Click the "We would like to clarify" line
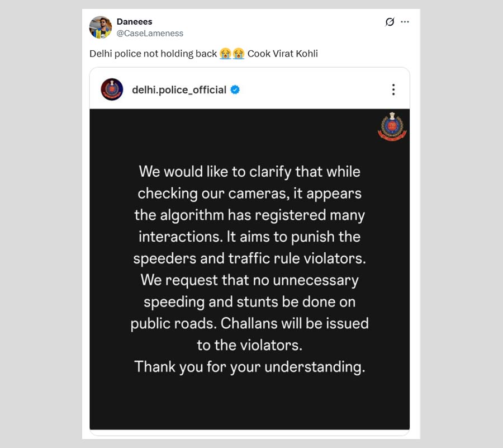The height and width of the screenshot is (448, 503). (249, 171)
